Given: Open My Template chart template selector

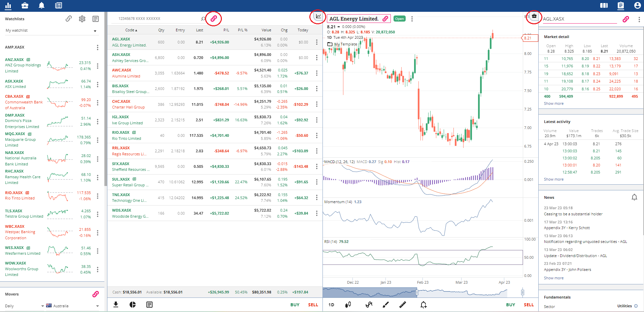Looking at the screenshot, I should point(342,44).
